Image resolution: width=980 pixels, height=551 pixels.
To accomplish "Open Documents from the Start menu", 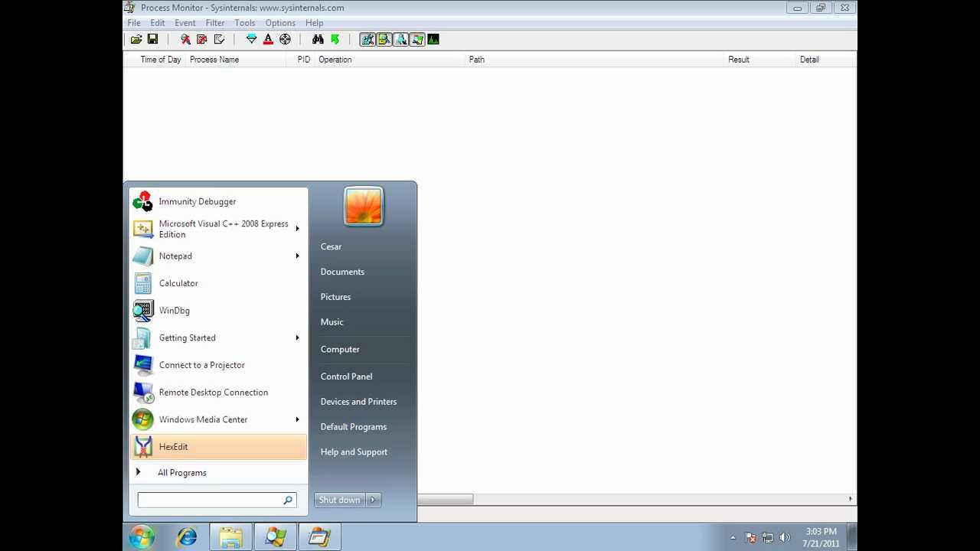I will click(342, 272).
